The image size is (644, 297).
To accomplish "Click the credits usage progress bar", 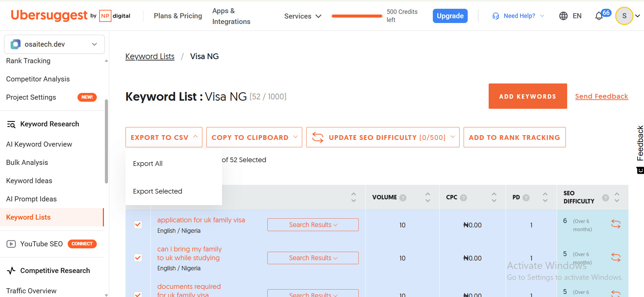I will click(x=357, y=16).
